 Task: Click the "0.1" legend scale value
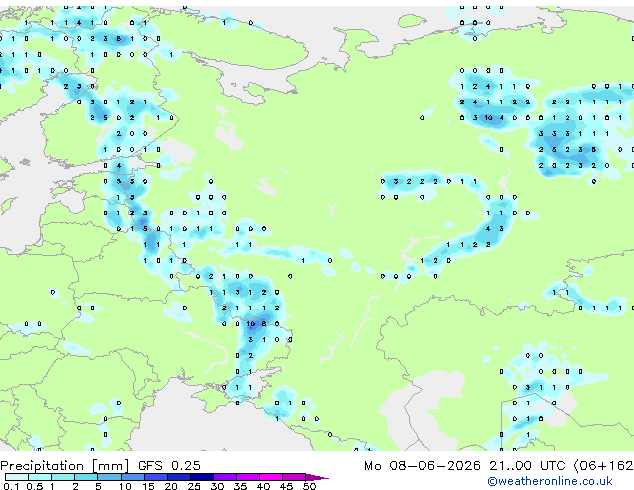pos(11,486)
